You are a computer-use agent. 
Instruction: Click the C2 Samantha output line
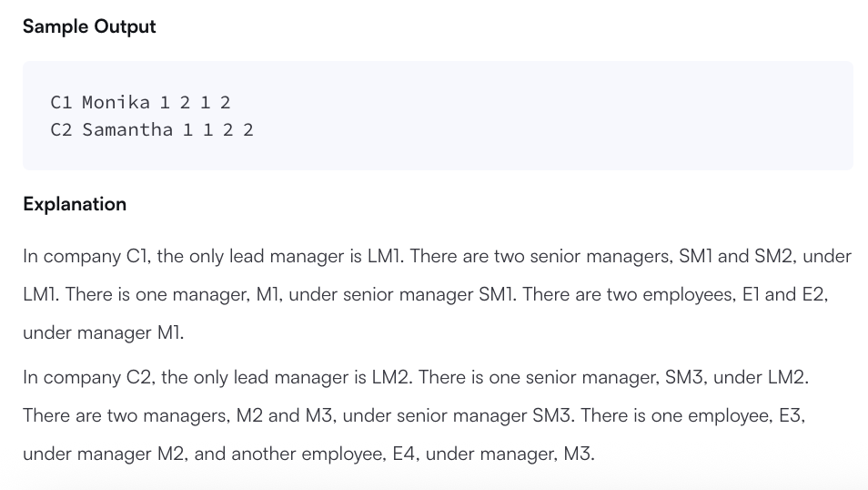click(x=152, y=129)
